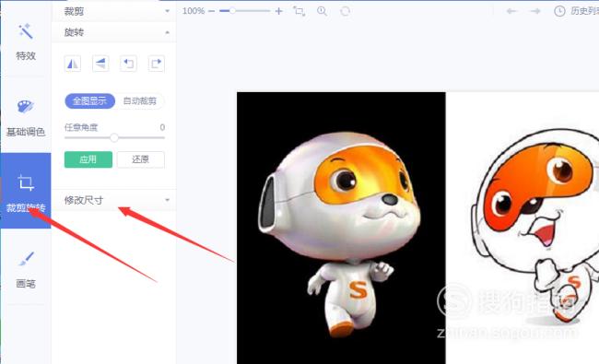Open the 画笔 brush tool
The image size is (599, 364).
pos(26,269)
